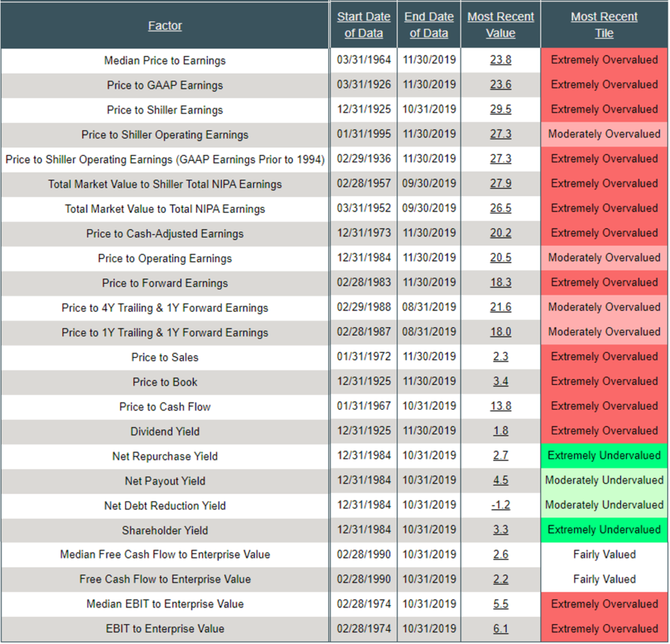Screen dimensions: 670x644
Task: Select the Price to Shiller Operating Earnings factor
Action: point(165,135)
